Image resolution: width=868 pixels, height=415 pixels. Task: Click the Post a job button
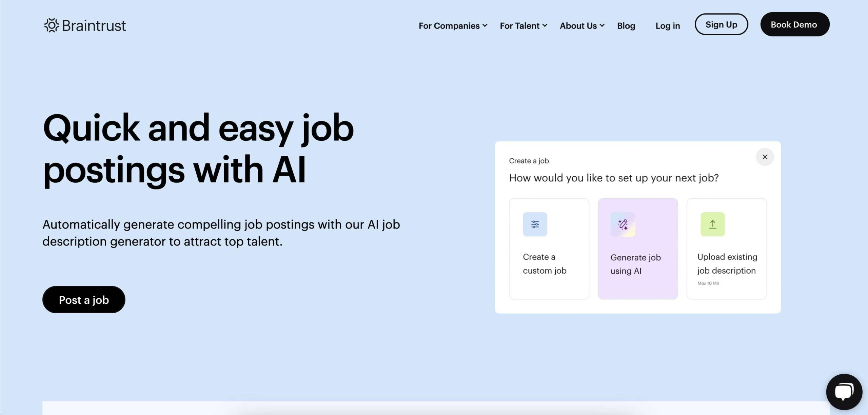tap(84, 299)
